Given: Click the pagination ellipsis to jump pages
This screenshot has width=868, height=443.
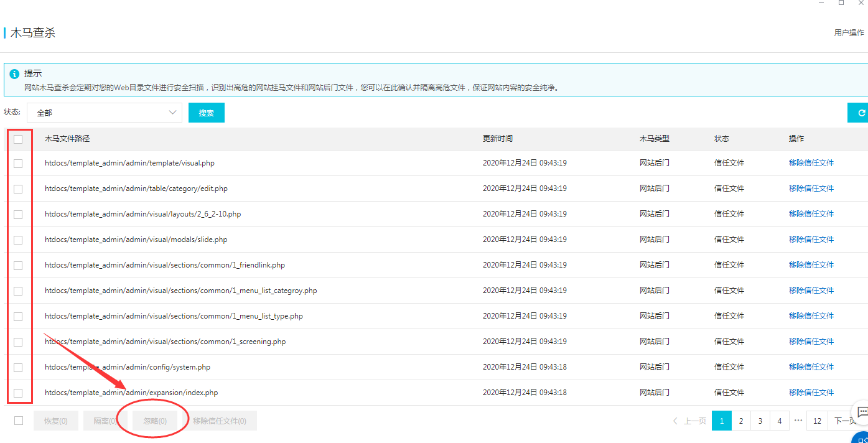Looking at the screenshot, I should pyautogui.click(x=798, y=421).
